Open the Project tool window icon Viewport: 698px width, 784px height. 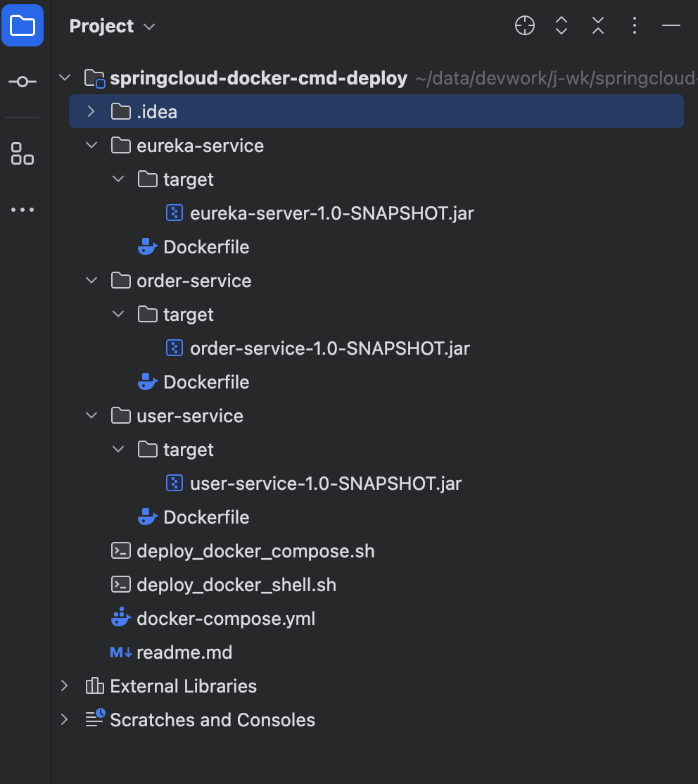22,25
